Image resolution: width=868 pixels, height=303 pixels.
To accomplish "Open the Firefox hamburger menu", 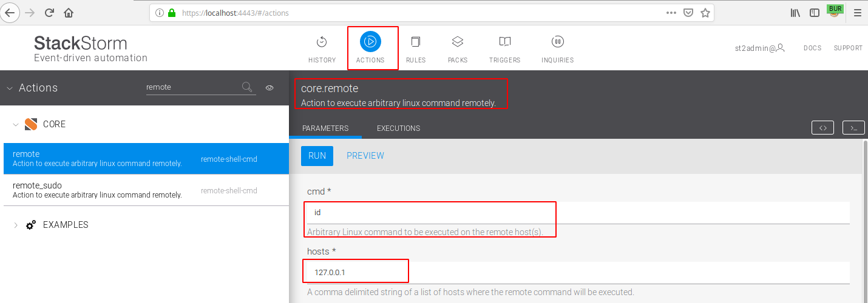I will point(857,12).
